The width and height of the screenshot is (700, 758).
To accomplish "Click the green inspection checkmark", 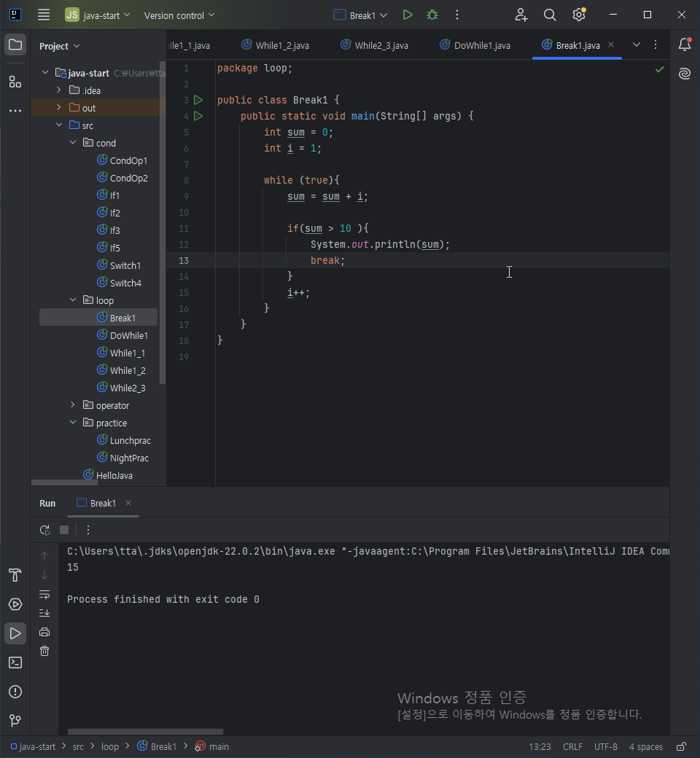I will tap(659, 70).
